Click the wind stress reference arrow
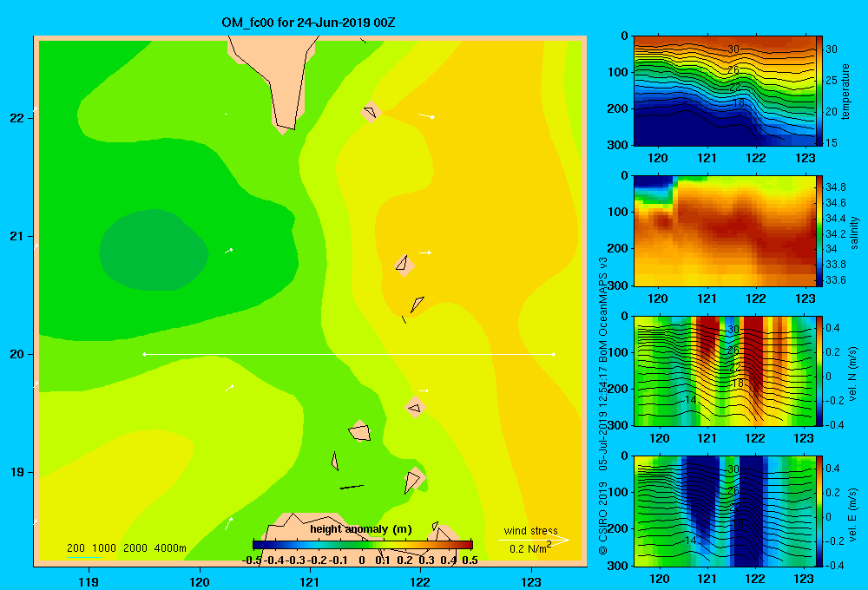The image size is (868, 590). (534, 540)
